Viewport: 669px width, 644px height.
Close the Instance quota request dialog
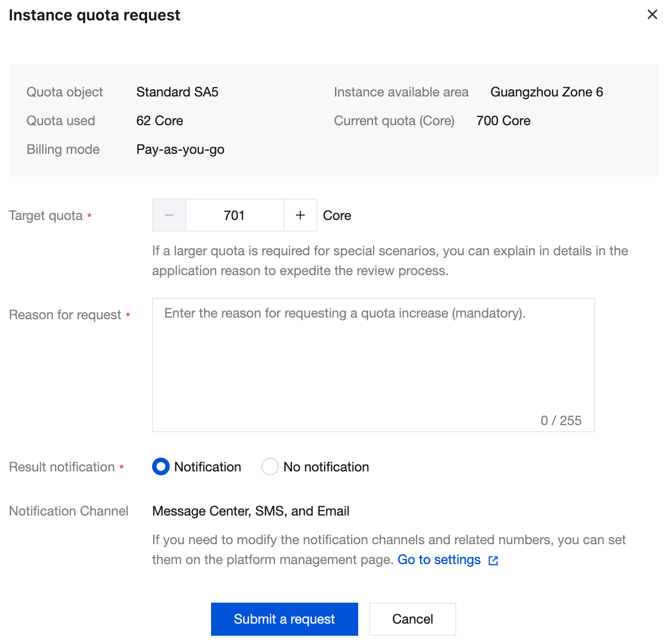(x=652, y=15)
